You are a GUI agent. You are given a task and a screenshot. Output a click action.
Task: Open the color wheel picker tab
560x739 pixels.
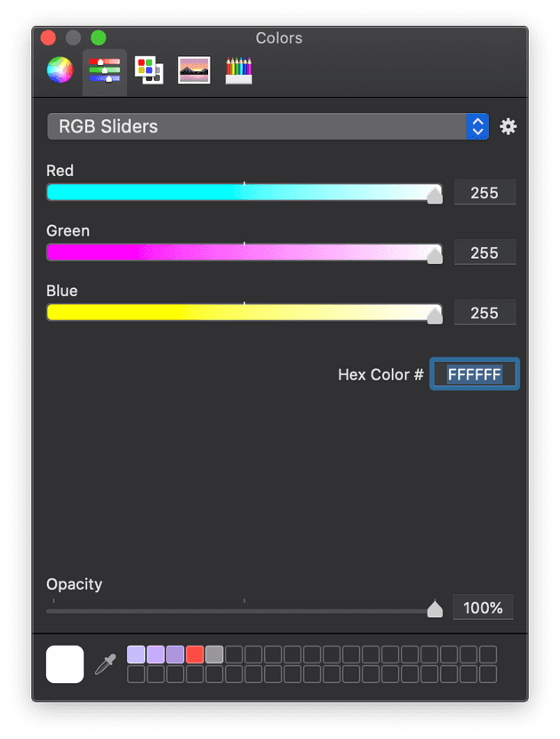(x=60, y=69)
